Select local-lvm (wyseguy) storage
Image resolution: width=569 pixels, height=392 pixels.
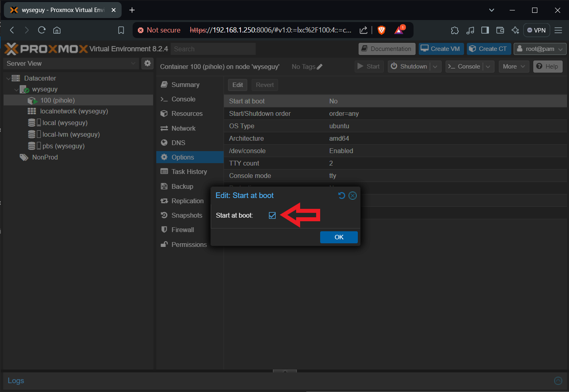pyautogui.click(x=71, y=134)
